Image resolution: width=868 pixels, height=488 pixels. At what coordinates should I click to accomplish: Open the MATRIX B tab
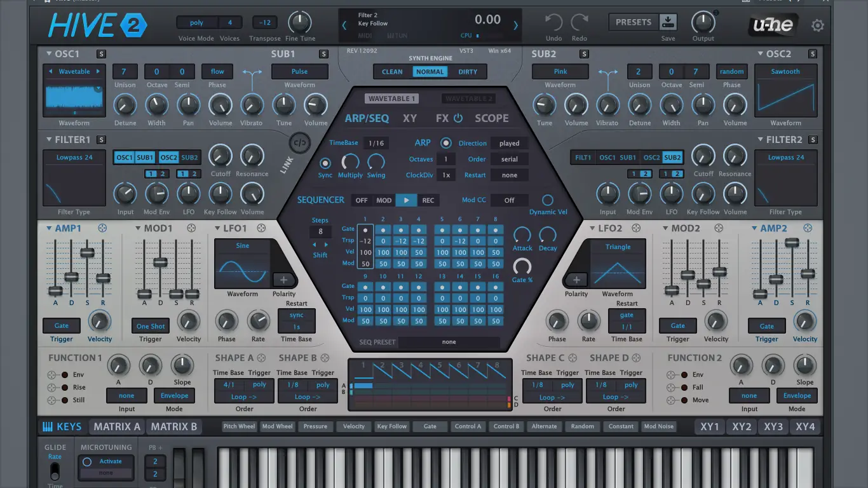click(174, 427)
